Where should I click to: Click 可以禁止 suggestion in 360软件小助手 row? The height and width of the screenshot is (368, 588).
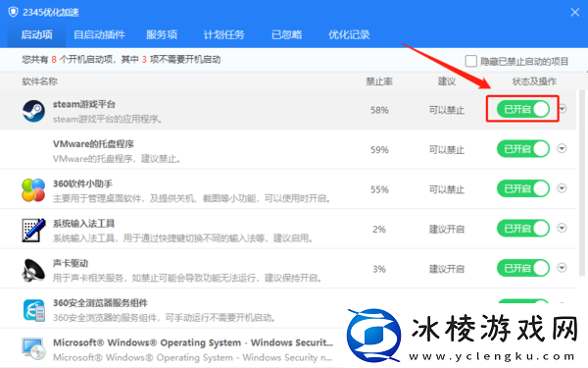click(447, 189)
